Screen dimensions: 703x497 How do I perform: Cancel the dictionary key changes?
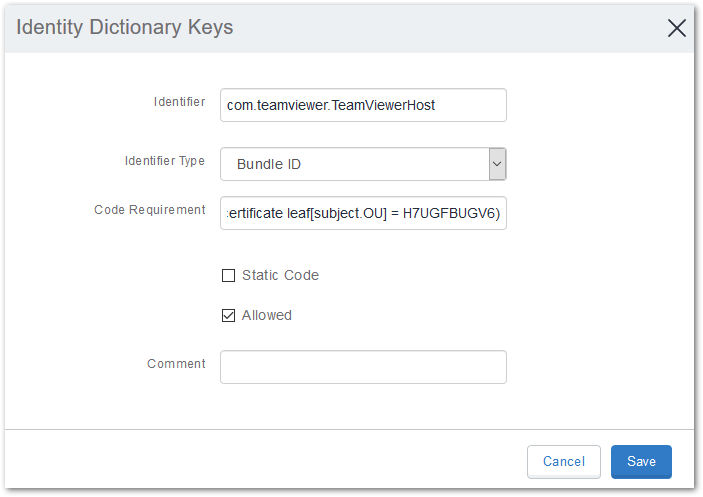coord(564,462)
